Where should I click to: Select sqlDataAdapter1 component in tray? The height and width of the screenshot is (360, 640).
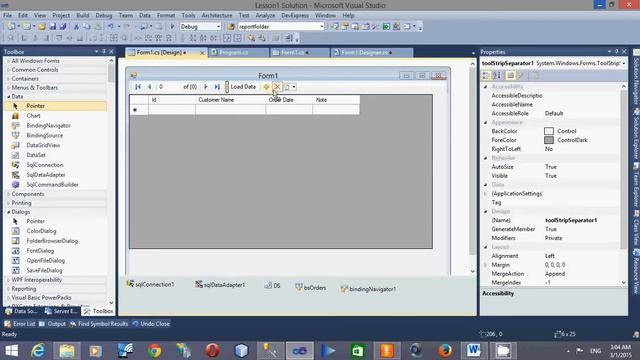tap(220, 284)
